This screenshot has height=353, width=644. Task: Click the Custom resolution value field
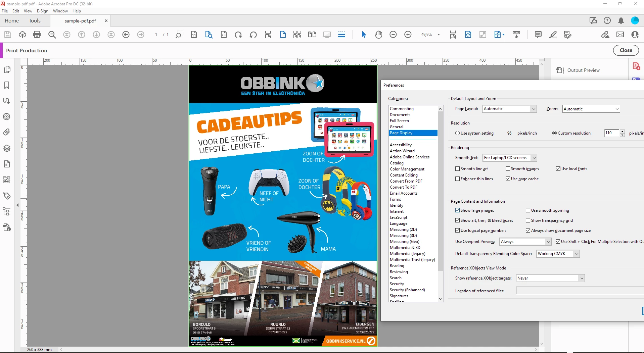[612, 133]
